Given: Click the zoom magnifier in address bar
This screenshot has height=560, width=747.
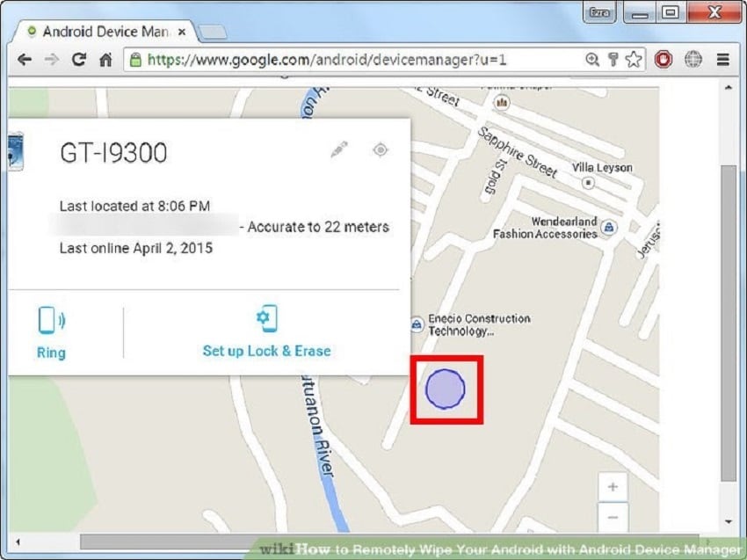Looking at the screenshot, I should coord(592,60).
